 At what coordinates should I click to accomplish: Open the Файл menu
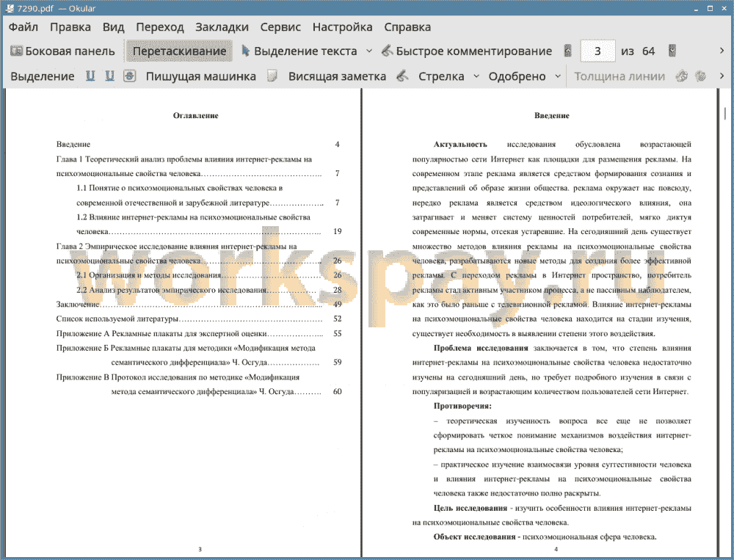click(x=23, y=27)
